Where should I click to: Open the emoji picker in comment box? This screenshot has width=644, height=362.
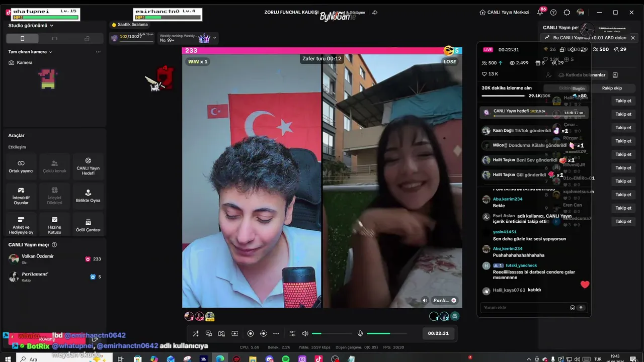[x=572, y=308]
